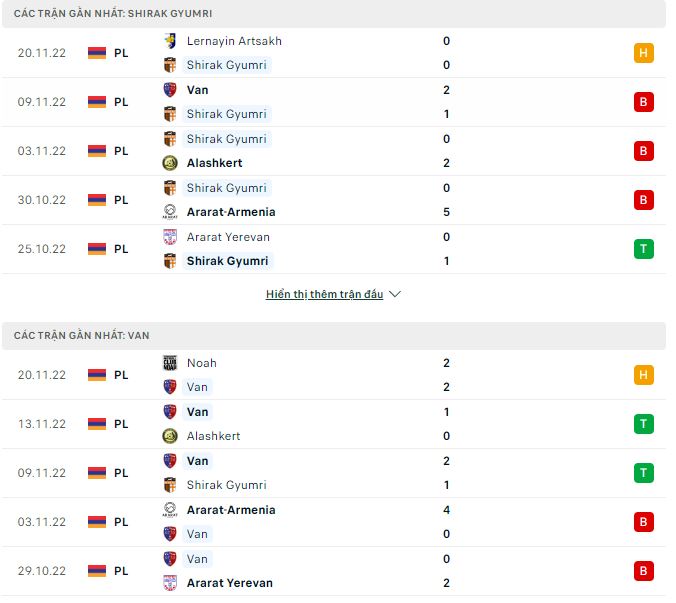Click the date 09.11.22 in the Shirak Gyumri section
Screen dimensions: 676x603
tap(42, 102)
